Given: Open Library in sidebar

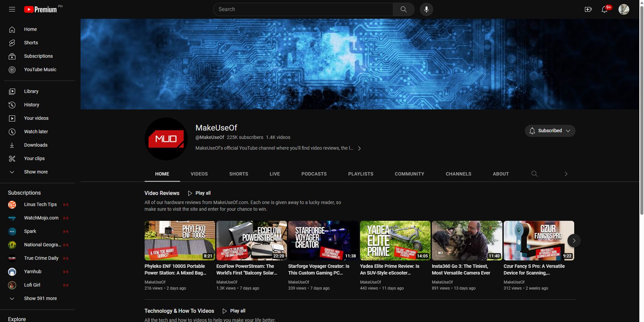Looking at the screenshot, I should coord(39,91).
